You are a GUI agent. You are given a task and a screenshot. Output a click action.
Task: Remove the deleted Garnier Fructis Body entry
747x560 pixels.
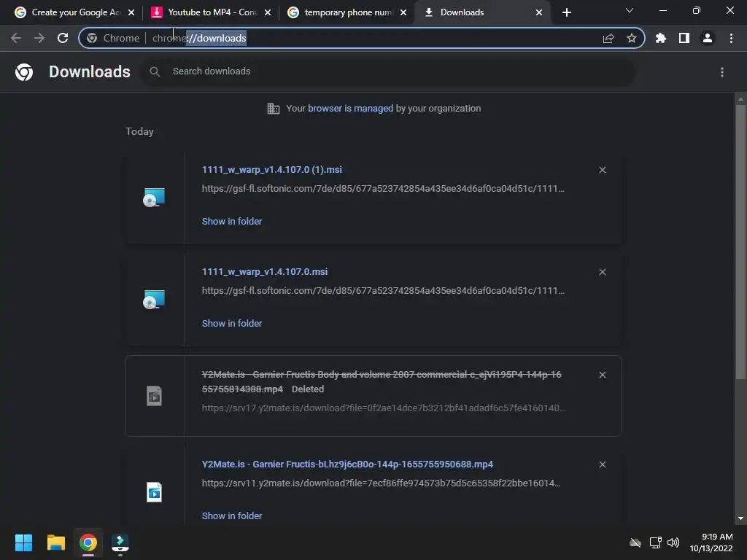click(602, 375)
